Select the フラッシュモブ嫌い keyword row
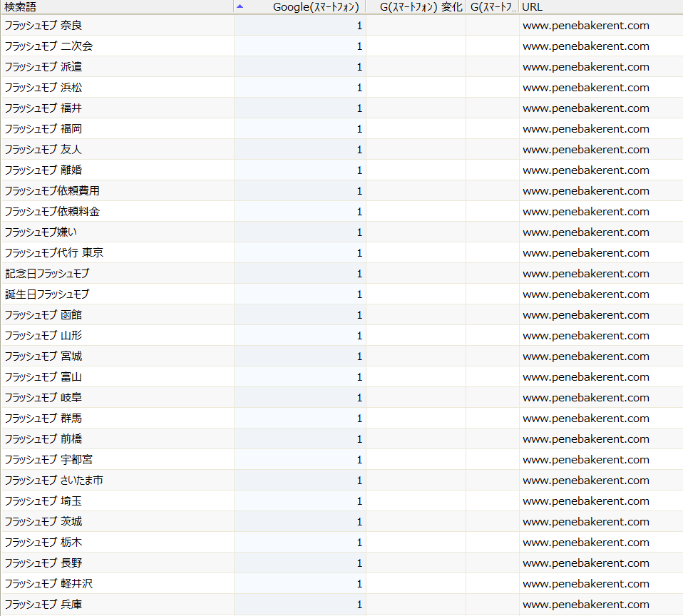Image resolution: width=683 pixels, height=616 pixels. point(41,232)
